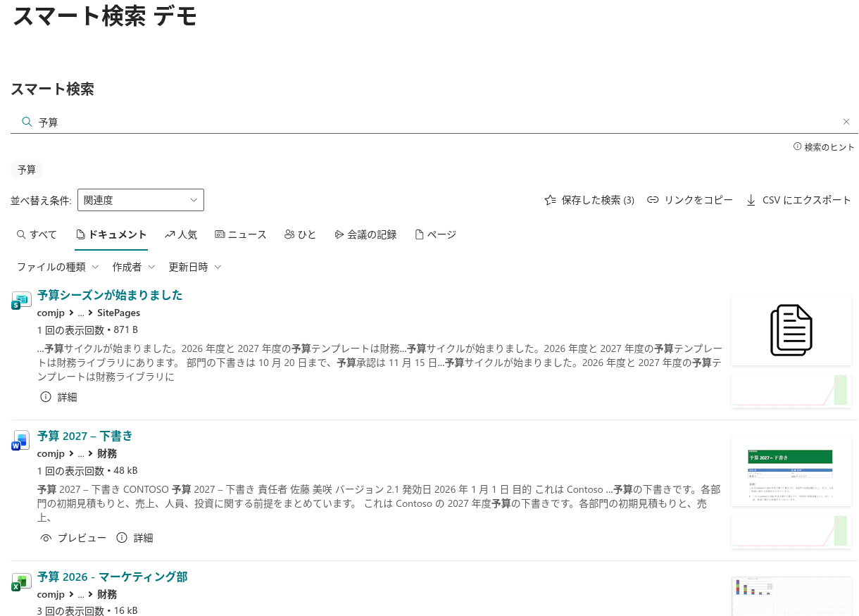Screen dimensions: 859x616
Task: Click the SharePoint page icon for 予算シーズンが始まりました
Action: 21,301
